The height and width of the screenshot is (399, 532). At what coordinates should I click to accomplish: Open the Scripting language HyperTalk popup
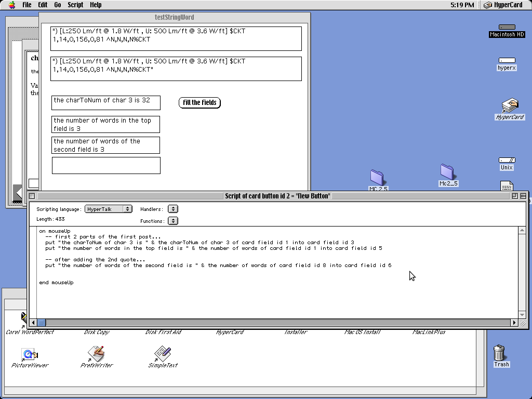pyautogui.click(x=109, y=209)
